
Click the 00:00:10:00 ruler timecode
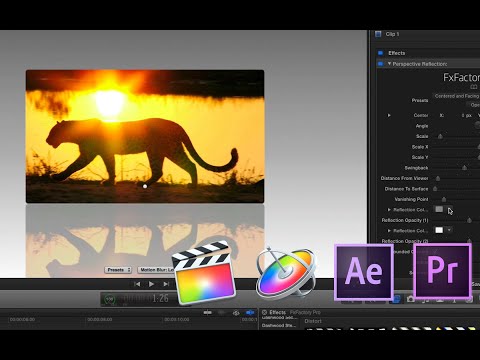(177, 319)
